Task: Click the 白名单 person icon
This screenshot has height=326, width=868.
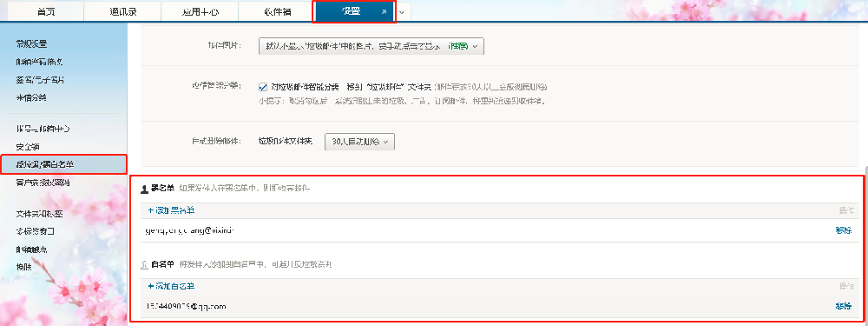Action: coord(144,265)
